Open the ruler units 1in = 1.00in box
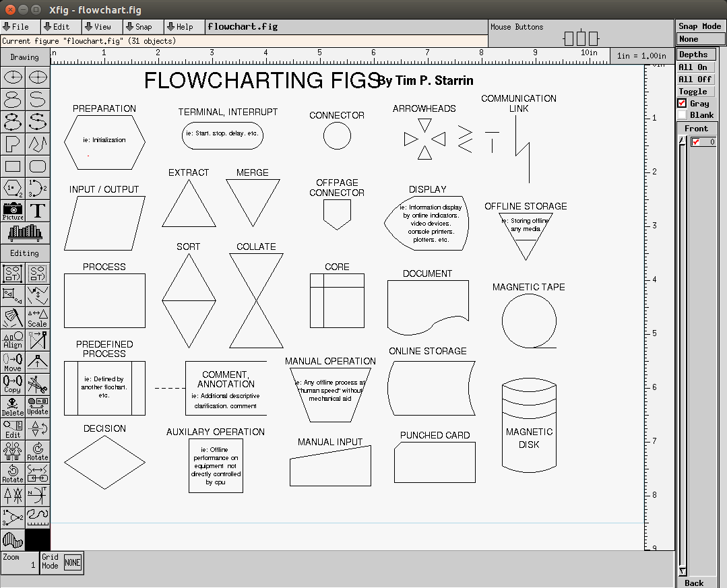727x588 pixels. click(x=641, y=56)
